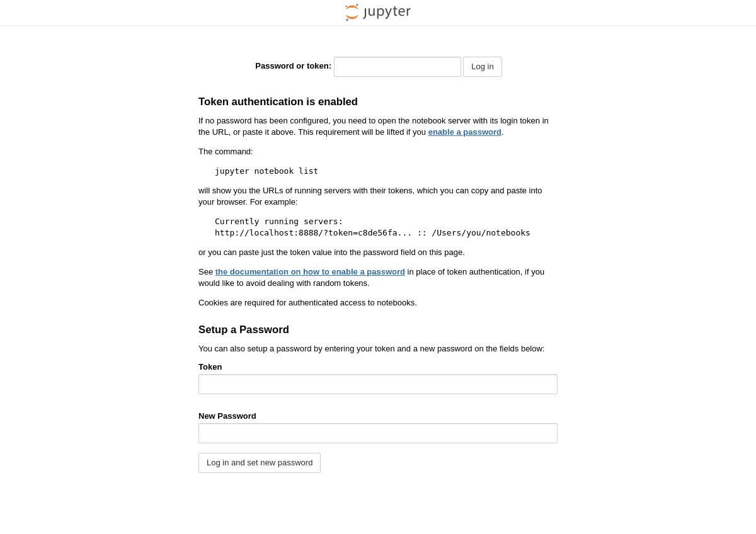Click the 'Setup a Password' heading
The height and width of the screenshot is (534, 756).
click(244, 330)
